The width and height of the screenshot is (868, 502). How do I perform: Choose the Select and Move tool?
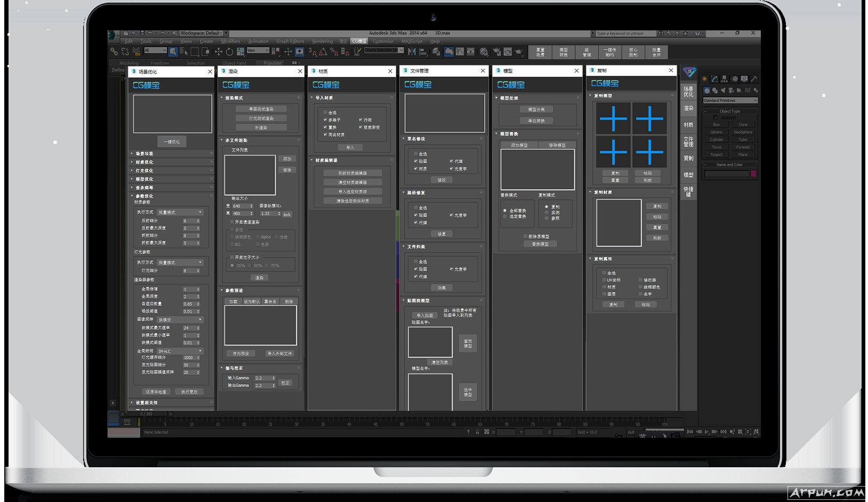[x=219, y=52]
